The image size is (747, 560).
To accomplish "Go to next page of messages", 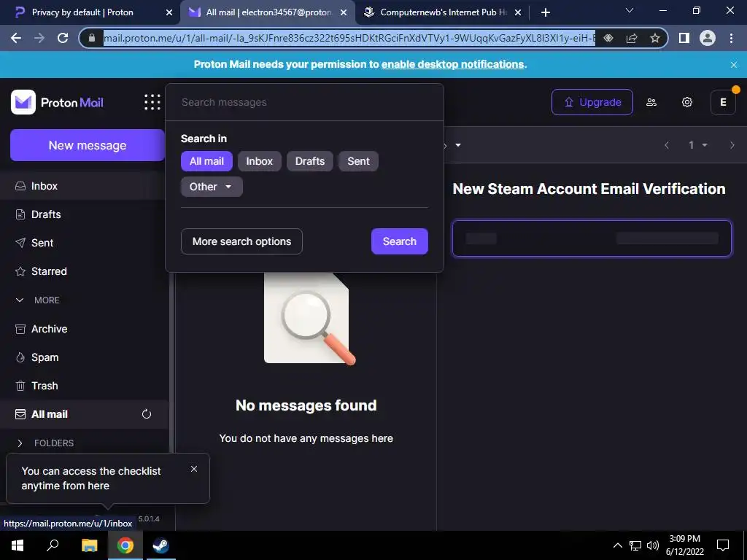I will tap(732, 145).
